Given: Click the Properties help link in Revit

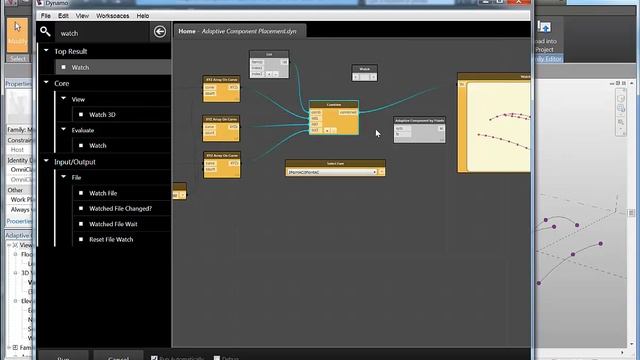Looking at the screenshot, I should (x=19, y=221).
